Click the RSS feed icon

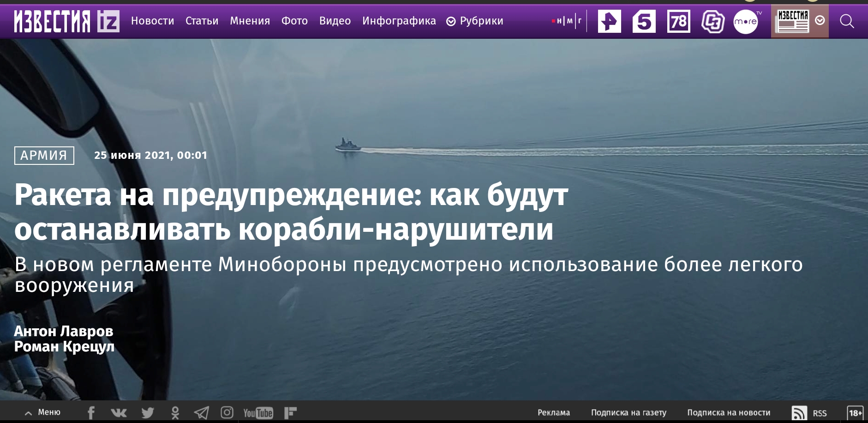tap(799, 413)
